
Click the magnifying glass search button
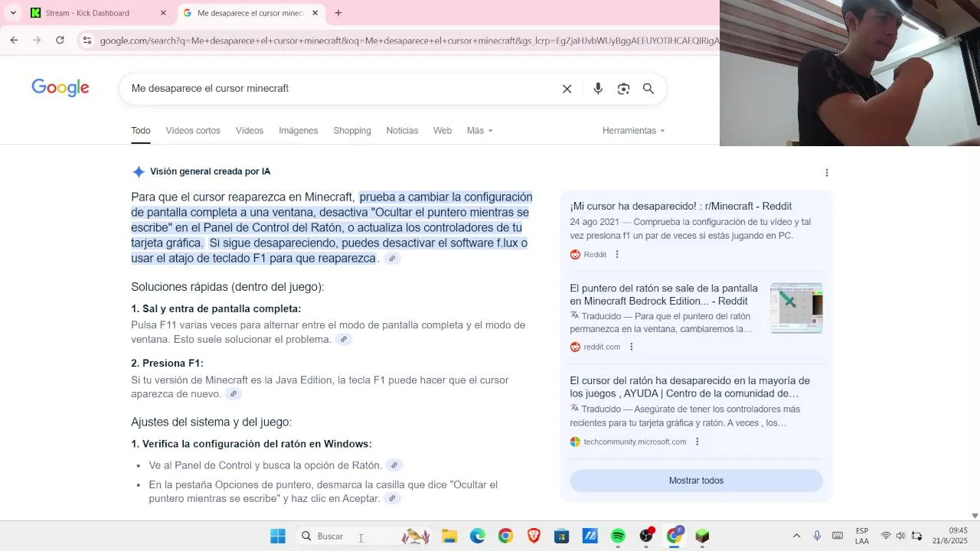tap(648, 89)
